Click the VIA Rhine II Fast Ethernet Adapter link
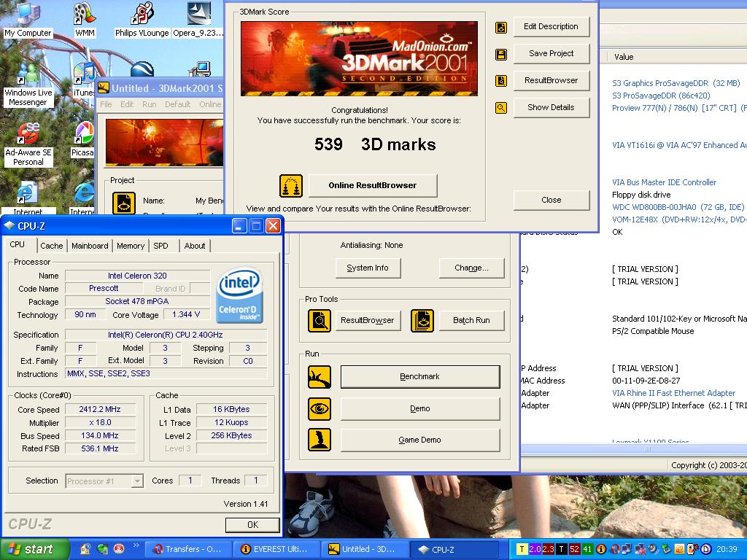The width and height of the screenshot is (747, 560). (673, 393)
